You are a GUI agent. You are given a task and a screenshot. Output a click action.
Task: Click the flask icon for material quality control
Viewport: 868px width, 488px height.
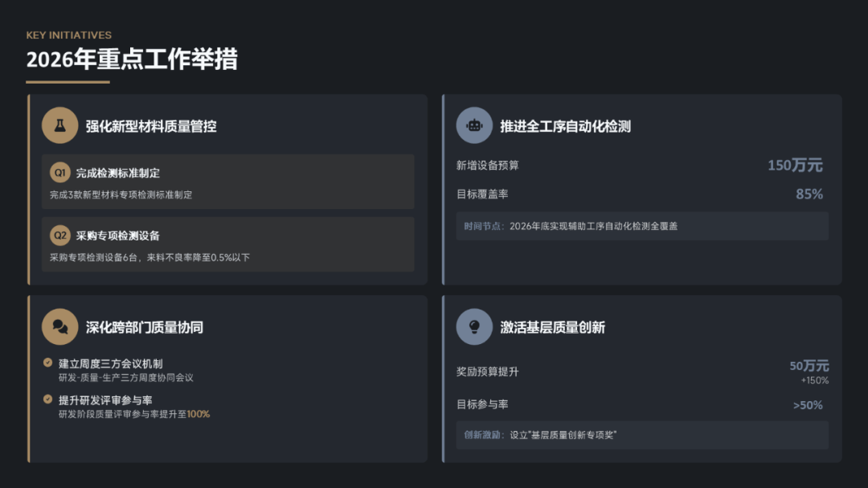click(59, 125)
